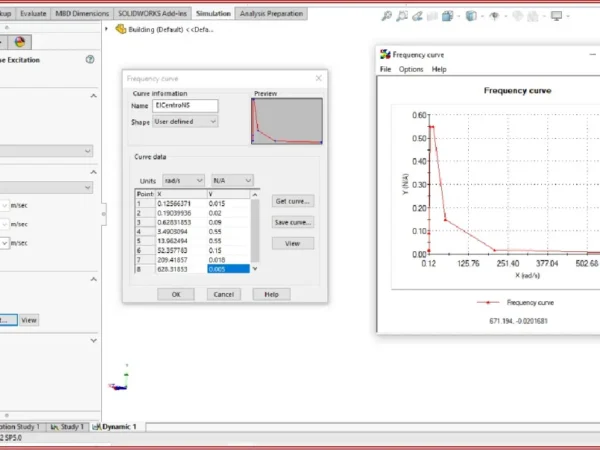Open the N/A units dropdown
Screen dimensions: 600x450
[232, 180]
